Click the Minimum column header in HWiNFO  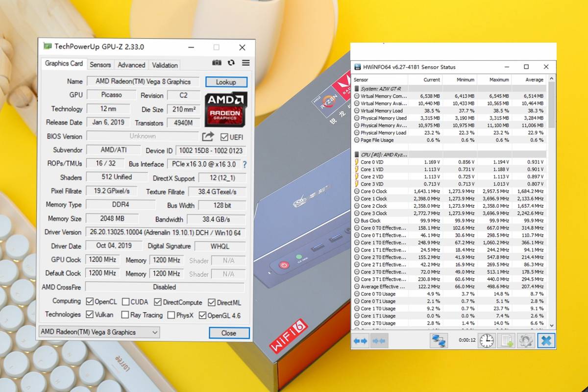tap(460, 79)
